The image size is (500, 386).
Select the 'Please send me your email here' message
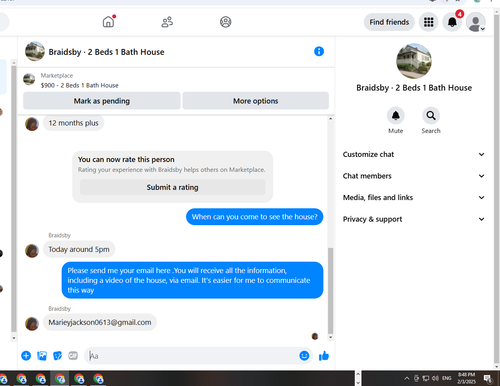[192, 280]
